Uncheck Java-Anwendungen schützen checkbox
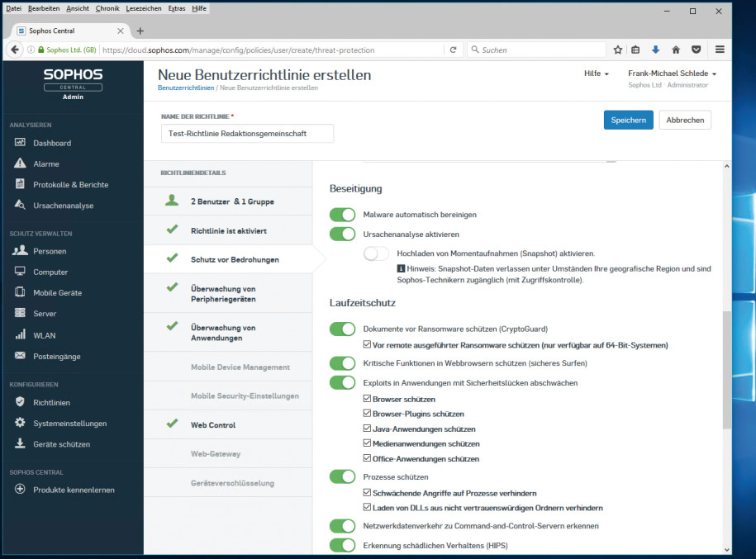This screenshot has height=559, width=756. point(367,429)
